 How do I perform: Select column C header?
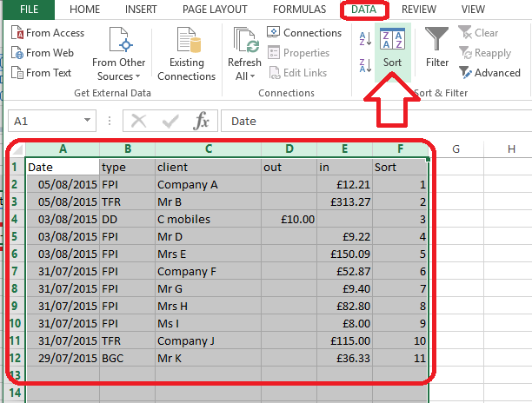tap(208, 149)
